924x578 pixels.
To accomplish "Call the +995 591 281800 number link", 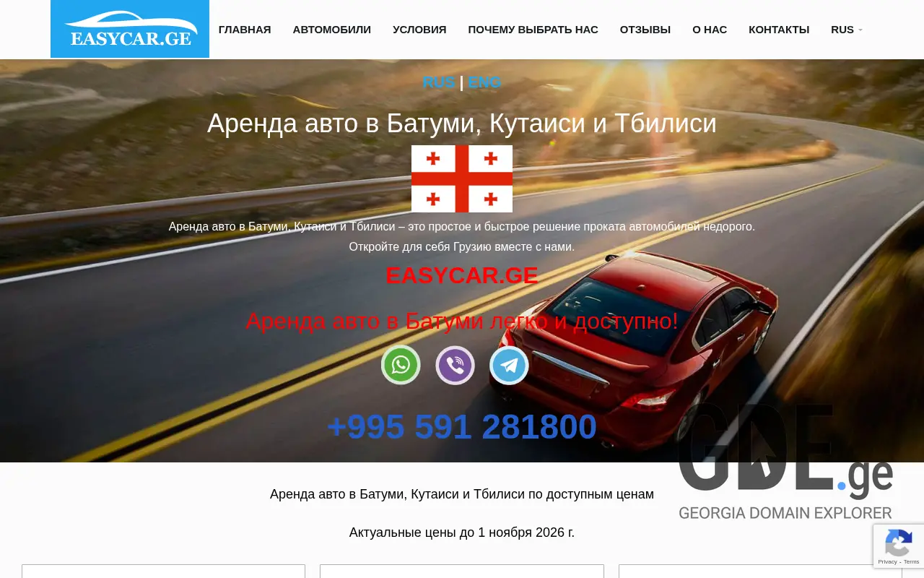I will 461,426.
